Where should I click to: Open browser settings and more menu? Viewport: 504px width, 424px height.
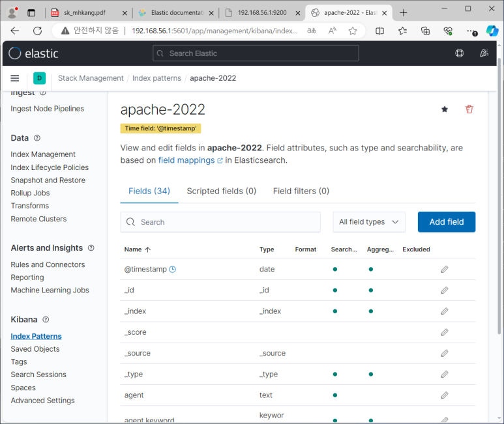[471, 31]
